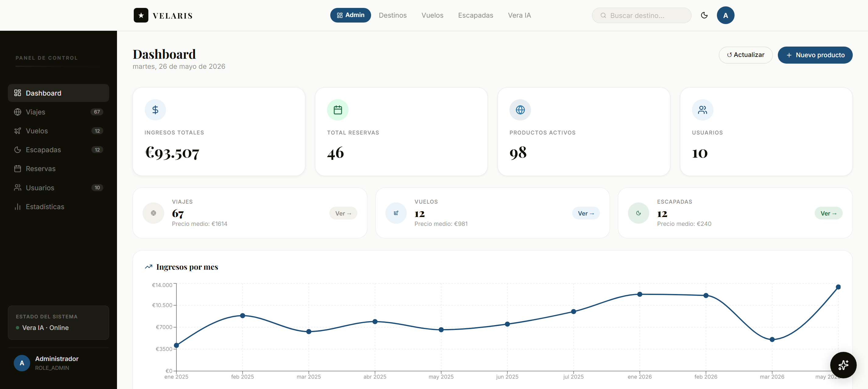Click Ver link on Viajes card
The height and width of the screenshot is (389, 868).
point(343,213)
